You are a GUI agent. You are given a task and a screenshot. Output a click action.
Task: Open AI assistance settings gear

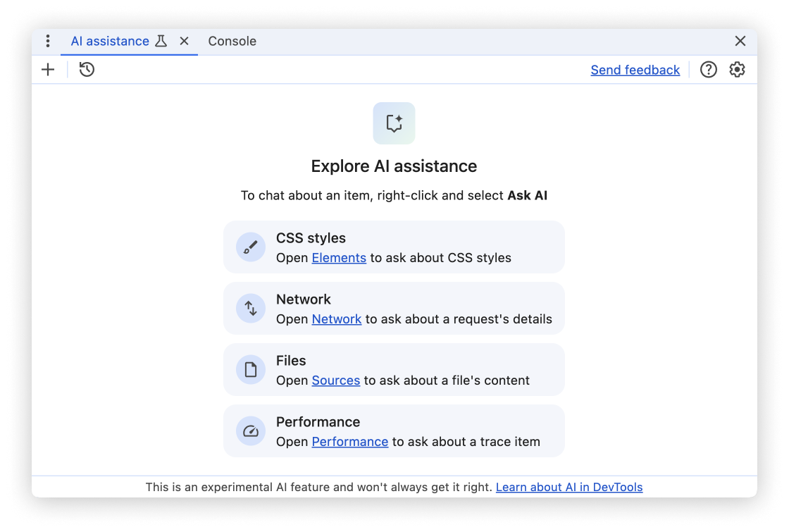click(736, 69)
